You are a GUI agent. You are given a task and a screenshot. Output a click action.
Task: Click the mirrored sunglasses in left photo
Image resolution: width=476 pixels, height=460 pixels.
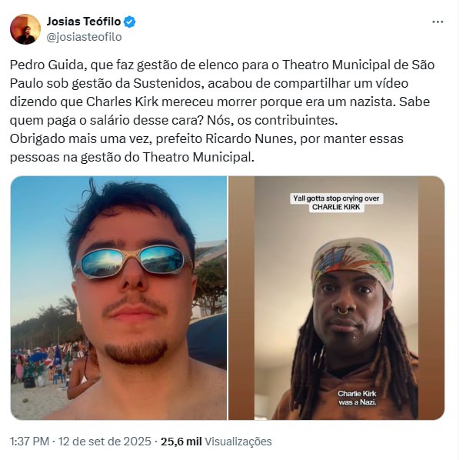133,262
